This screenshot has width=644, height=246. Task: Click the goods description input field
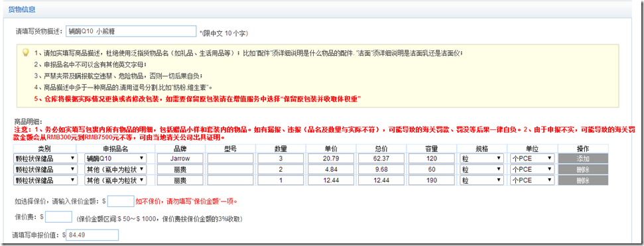tap(131, 31)
